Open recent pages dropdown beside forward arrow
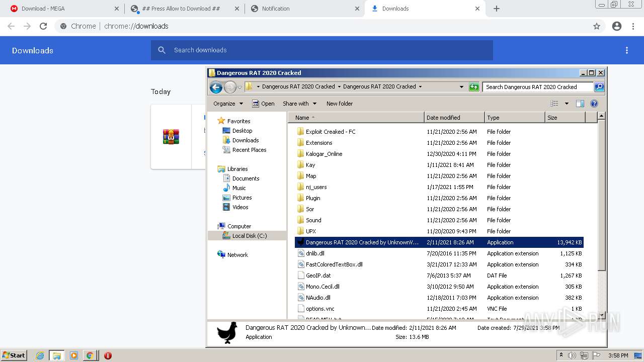This screenshot has height=362, width=644. (x=239, y=87)
